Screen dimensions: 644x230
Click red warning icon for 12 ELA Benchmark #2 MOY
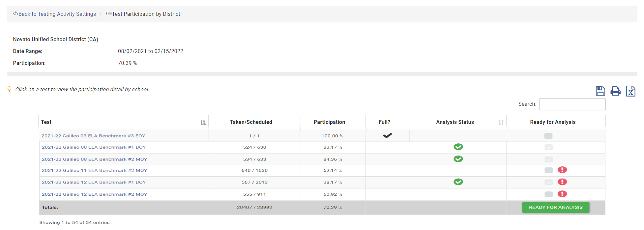coord(562,194)
